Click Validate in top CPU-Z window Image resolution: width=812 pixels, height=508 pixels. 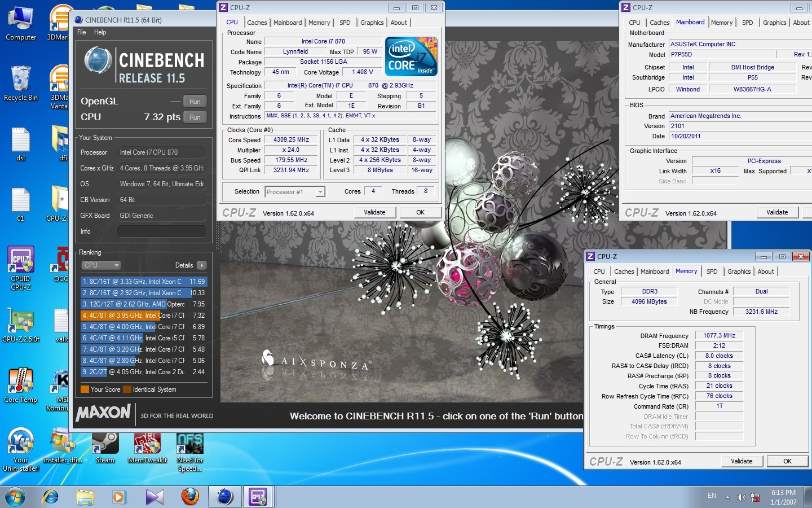tap(374, 212)
